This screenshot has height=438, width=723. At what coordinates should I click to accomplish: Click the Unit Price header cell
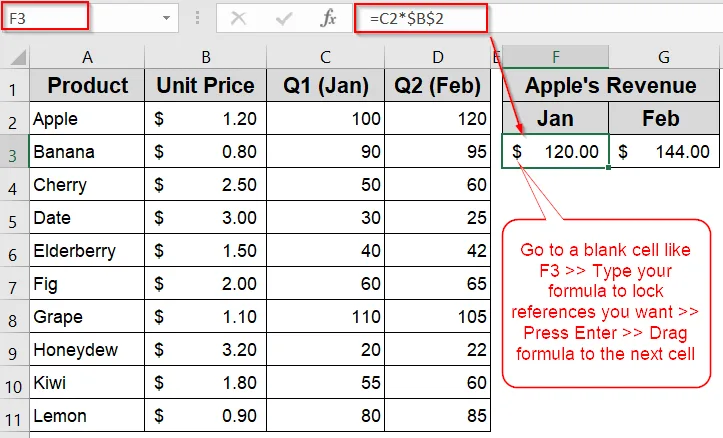(x=206, y=86)
